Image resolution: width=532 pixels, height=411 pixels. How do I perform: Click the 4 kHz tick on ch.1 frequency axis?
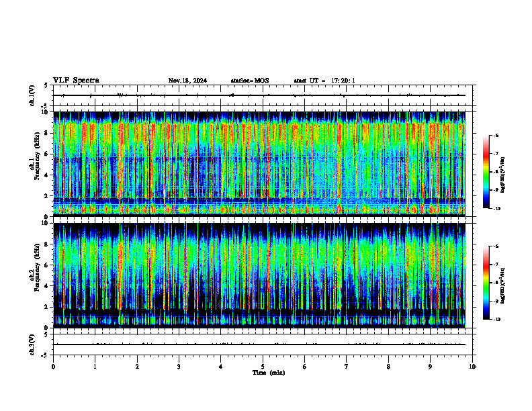(47, 175)
